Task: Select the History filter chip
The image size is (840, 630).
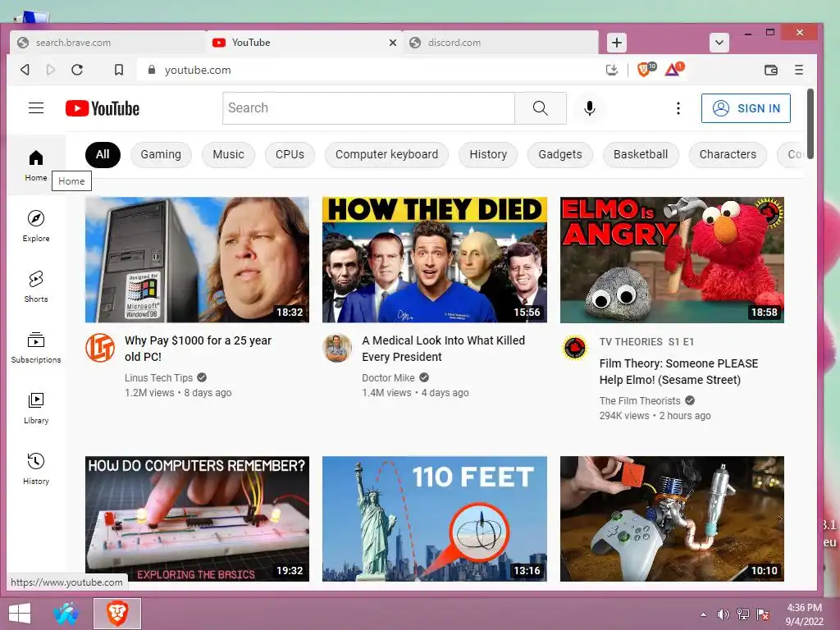Action: click(x=488, y=155)
